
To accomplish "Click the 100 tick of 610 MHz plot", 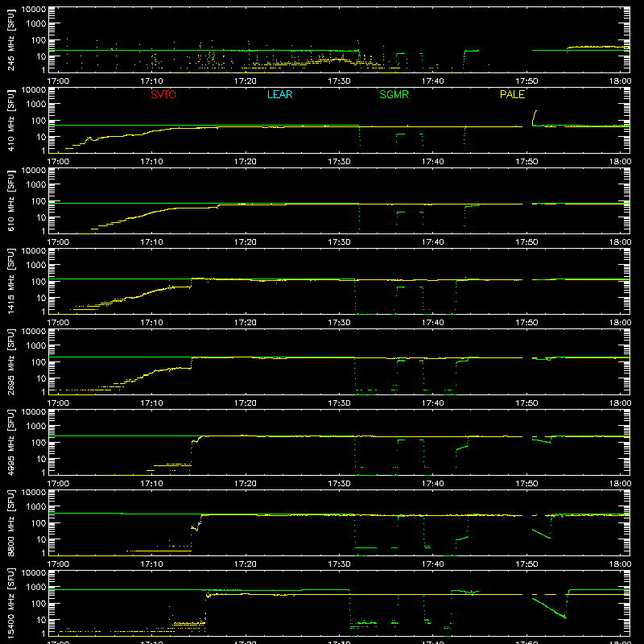I will pyautogui.click(x=39, y=201).
